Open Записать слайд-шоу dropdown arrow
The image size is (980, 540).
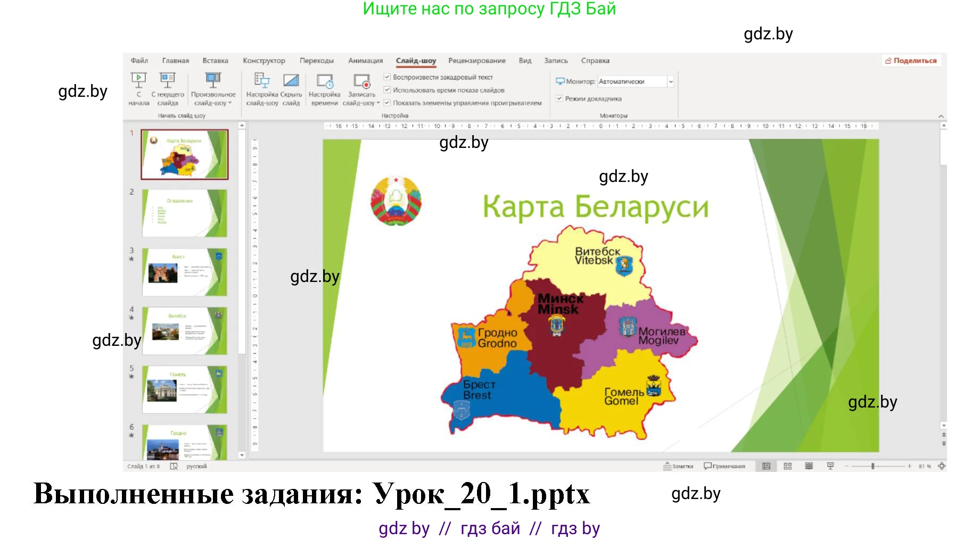coord(378,102)
